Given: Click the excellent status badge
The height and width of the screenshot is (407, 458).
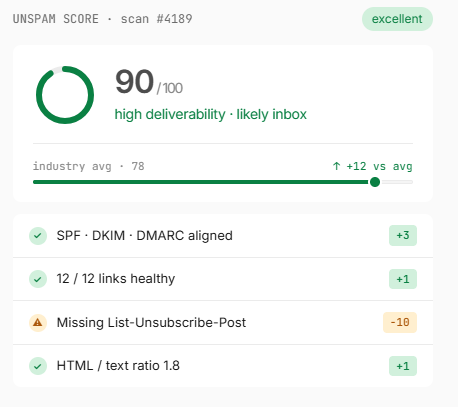Looking at the screenshot, I should click(397, 19).
